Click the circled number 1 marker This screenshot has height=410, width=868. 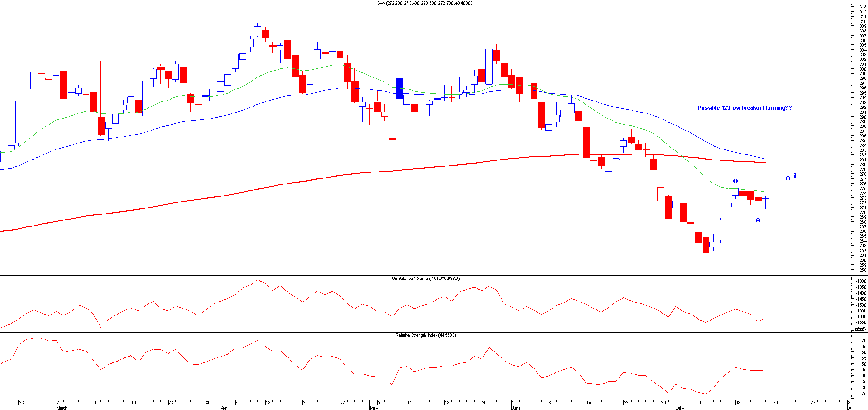[735, 181]
